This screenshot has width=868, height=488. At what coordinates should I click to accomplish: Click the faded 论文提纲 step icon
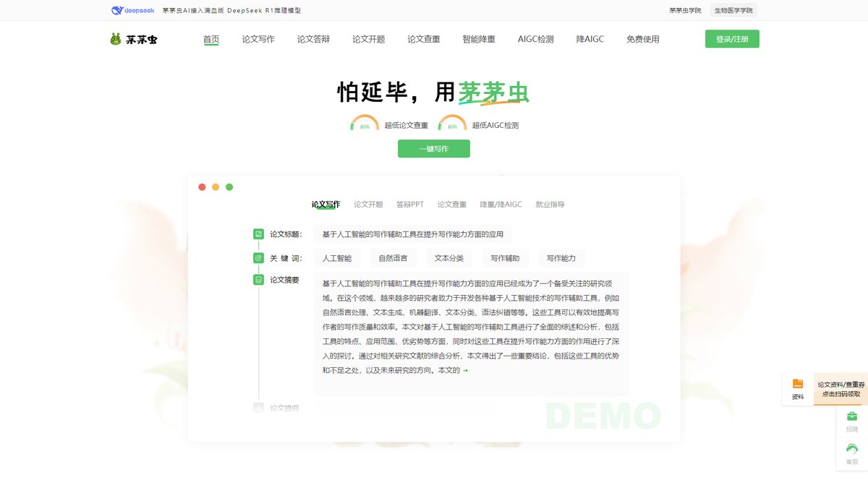click(x=258, y=408)
